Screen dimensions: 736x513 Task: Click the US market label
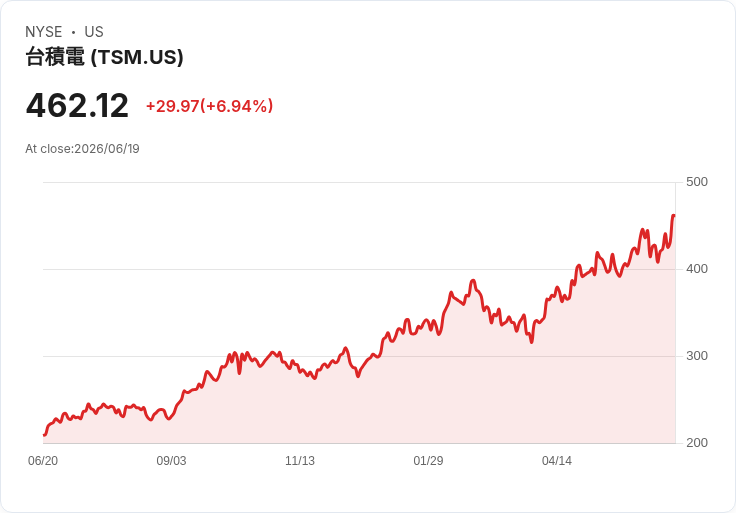tap(94, 32)
